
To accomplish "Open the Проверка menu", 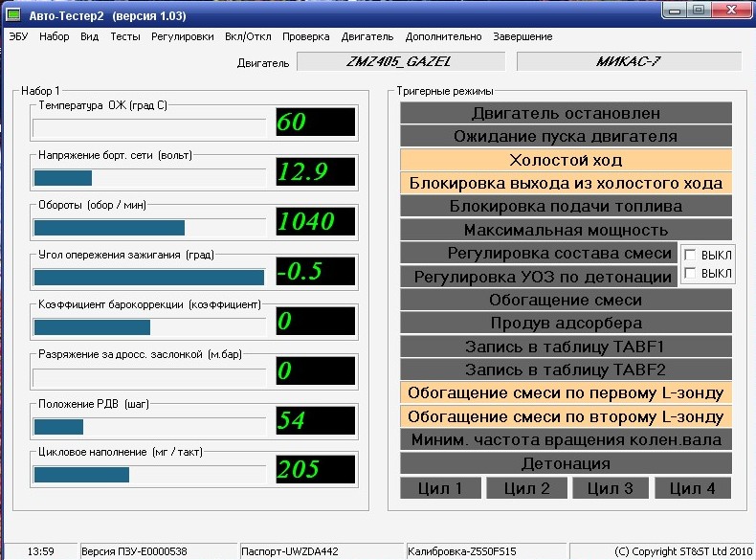I will 305,36.
